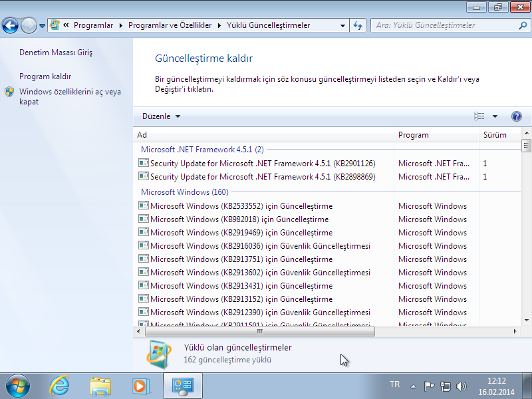Click the Programlar breadcrumb item
Viewport: 532px width, 399px height.
[x=93, y=25]
